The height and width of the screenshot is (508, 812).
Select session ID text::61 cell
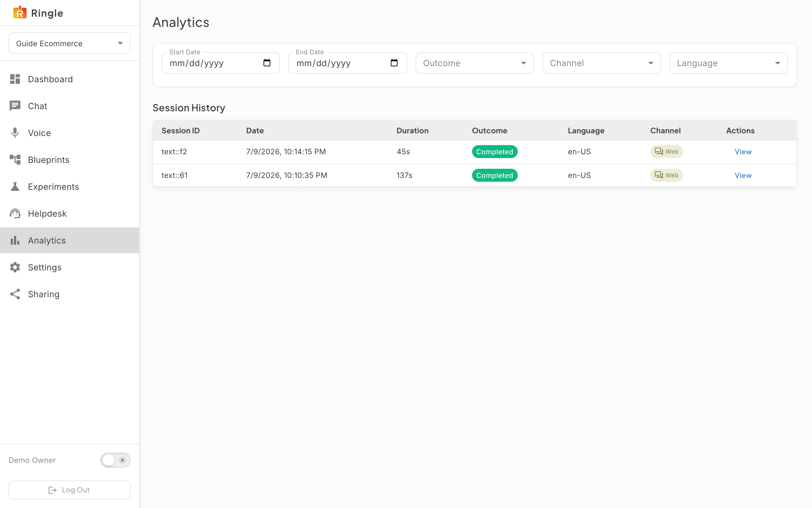pos(175,175)
